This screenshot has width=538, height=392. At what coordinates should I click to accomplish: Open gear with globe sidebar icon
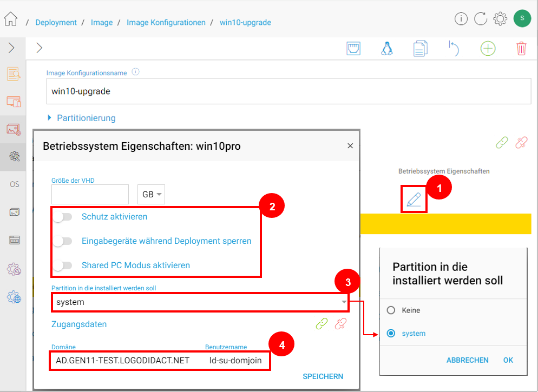[14, 297]
